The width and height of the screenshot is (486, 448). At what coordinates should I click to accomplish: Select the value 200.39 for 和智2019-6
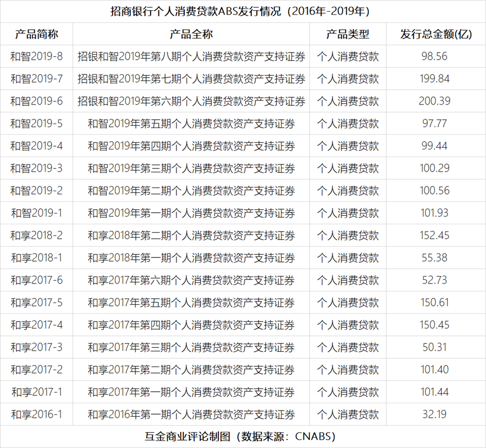(x=432, y=101)
